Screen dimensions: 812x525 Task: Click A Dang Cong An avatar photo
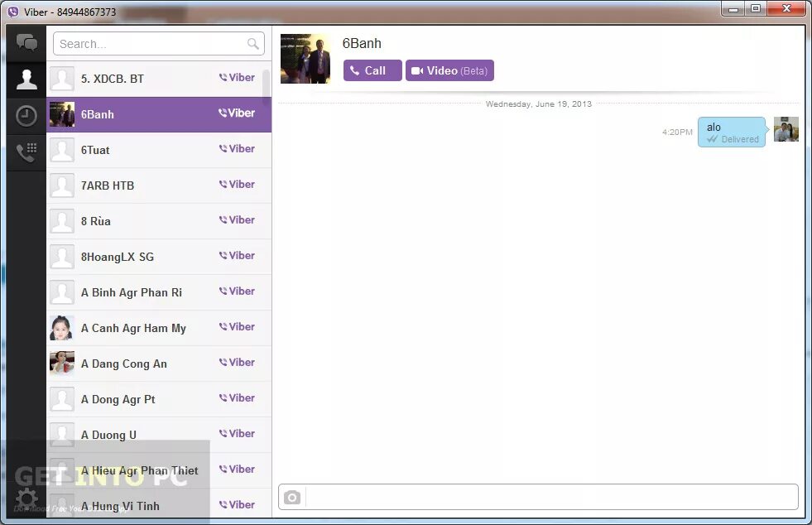61,364
